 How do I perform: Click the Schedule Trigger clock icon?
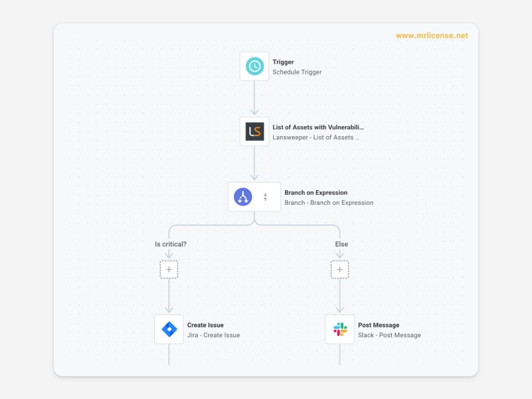click(255, 66)
